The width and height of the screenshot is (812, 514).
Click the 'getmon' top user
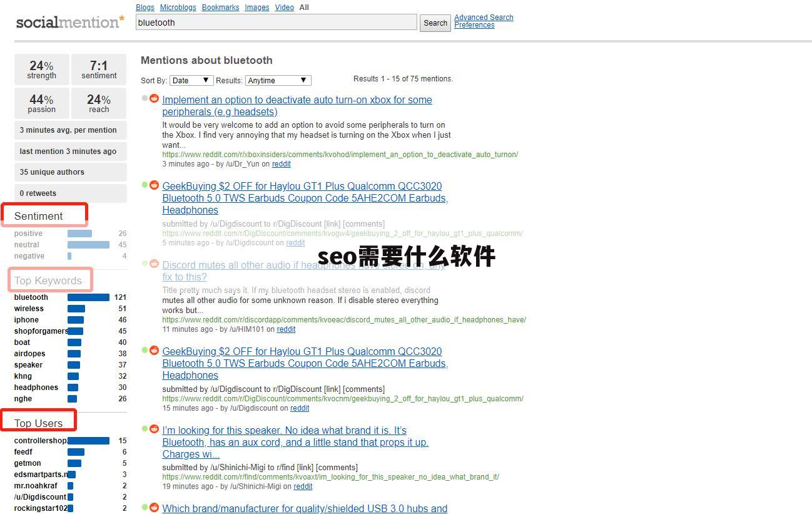pyautogui.click(x=28, y=463)
